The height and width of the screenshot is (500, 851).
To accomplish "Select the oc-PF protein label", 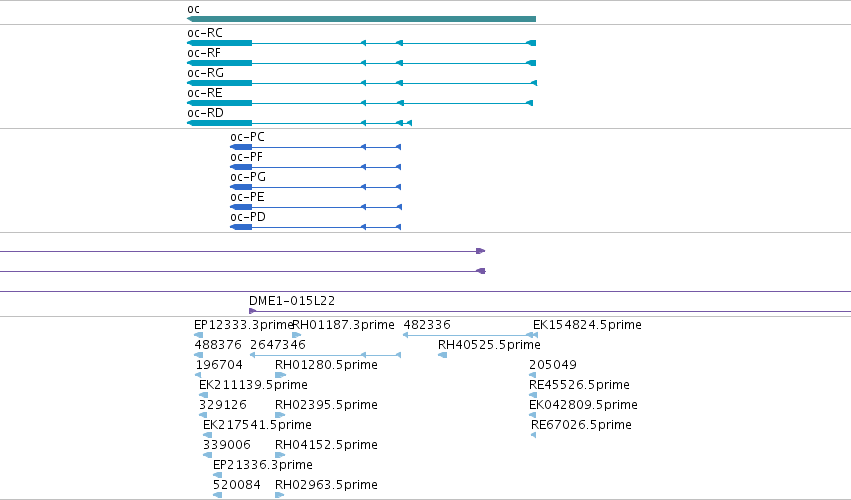I will pos(246,157).
